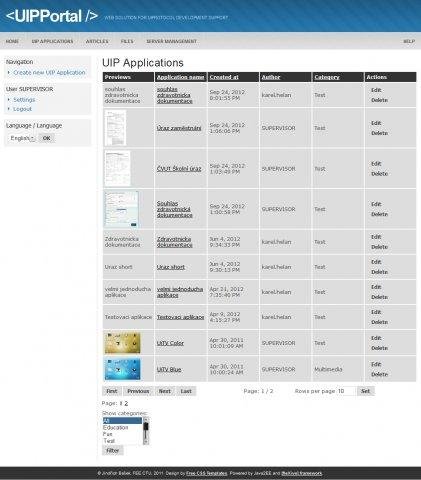Viewport: 421px width, 480px height.
Task: Sort table by Author column header
Action: 271,77
